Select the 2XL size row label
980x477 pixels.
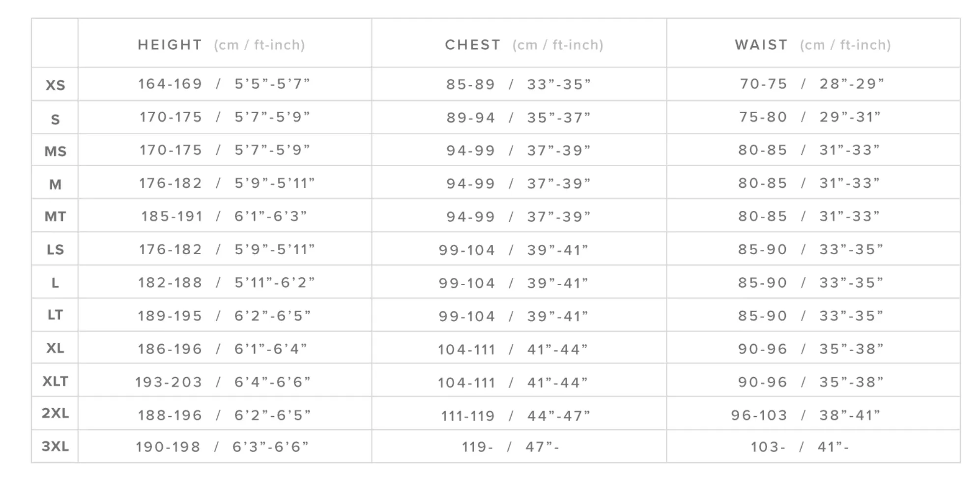pos(55,413)
